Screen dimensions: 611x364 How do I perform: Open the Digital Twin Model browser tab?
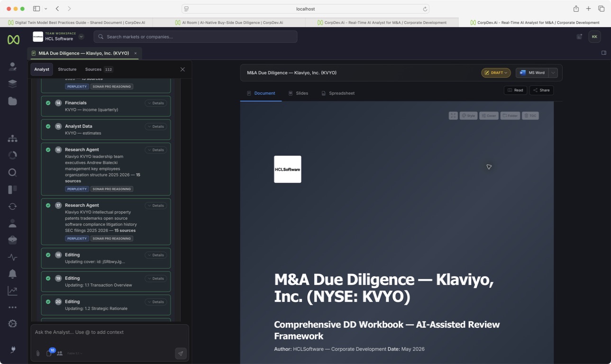76,22
